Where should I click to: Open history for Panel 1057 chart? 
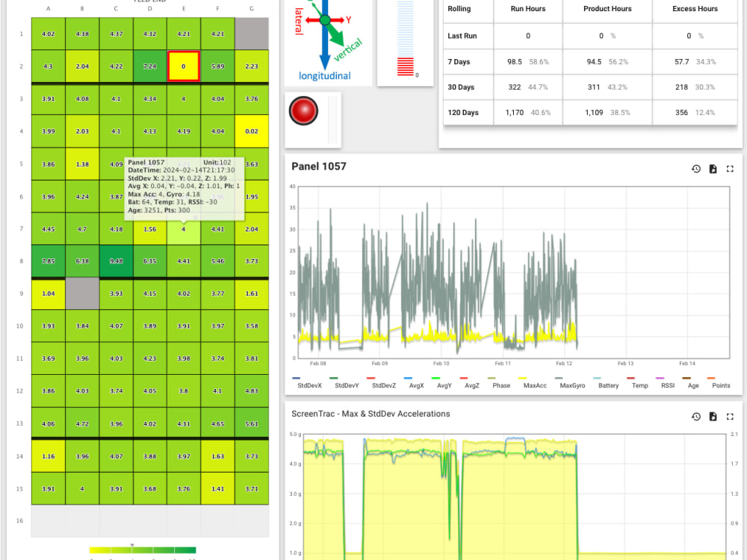696,169
